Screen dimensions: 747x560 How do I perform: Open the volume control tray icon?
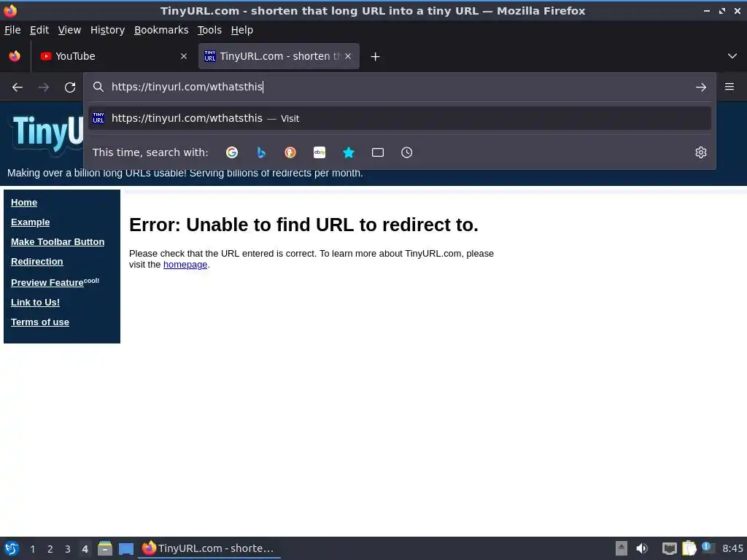[642, 548]
